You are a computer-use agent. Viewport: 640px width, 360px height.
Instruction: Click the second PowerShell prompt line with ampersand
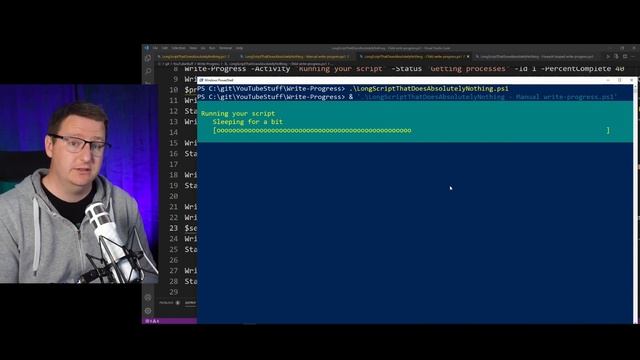coord(407,97)
